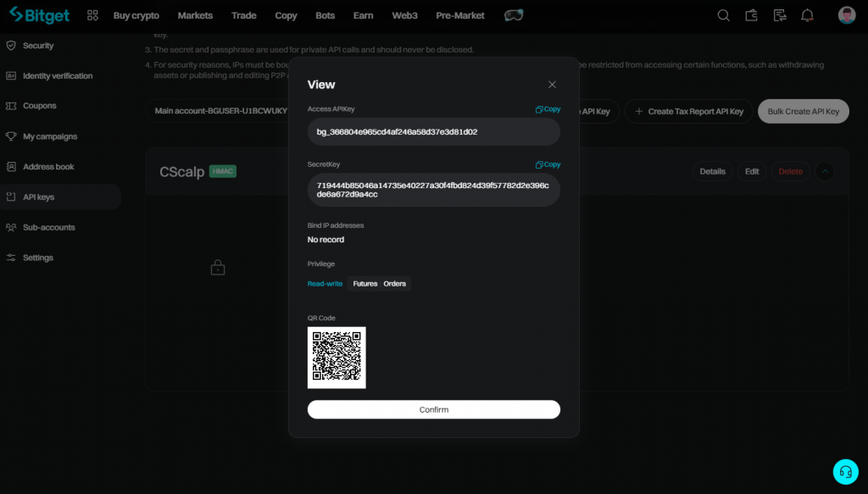This screenshot has height=494, width=868.
Task: Click Bulk Create API Key button
Action: tap(803, 111)
